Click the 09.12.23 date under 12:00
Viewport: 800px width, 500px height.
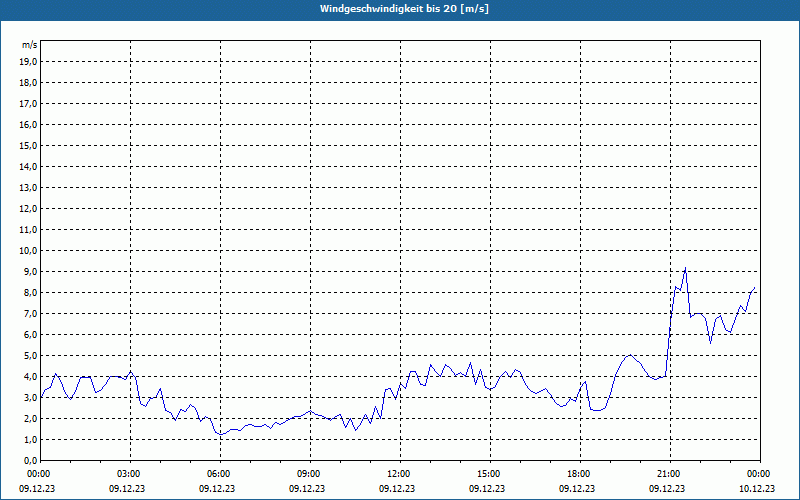tap(397, 488)
